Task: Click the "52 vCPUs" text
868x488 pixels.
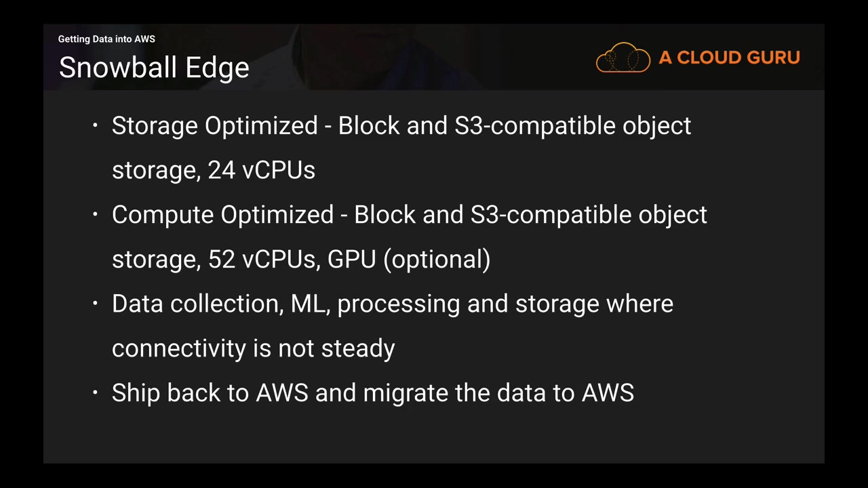Action: coord(261,259)
